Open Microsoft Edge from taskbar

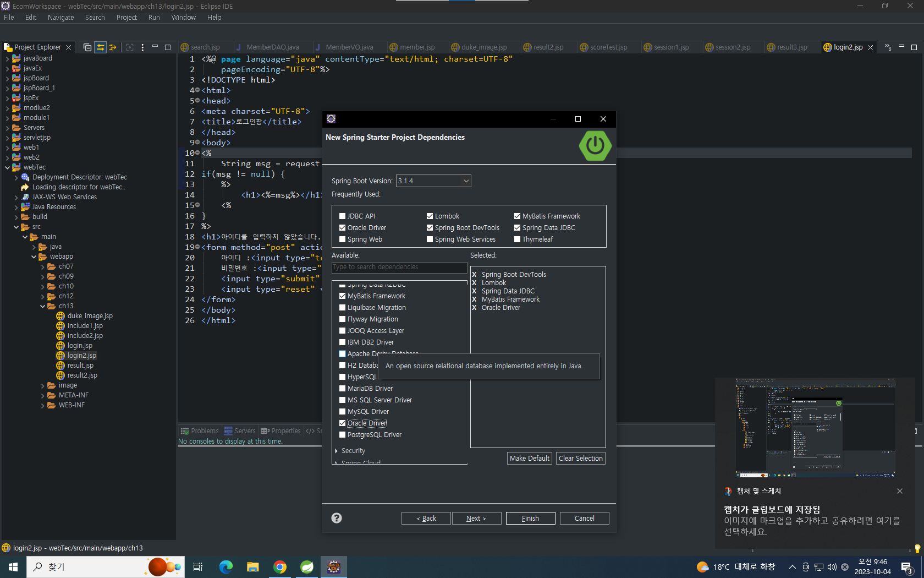226,567
